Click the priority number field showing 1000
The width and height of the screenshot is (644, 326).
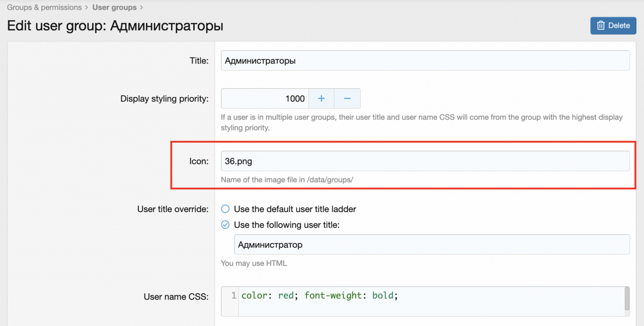[265, 99]
